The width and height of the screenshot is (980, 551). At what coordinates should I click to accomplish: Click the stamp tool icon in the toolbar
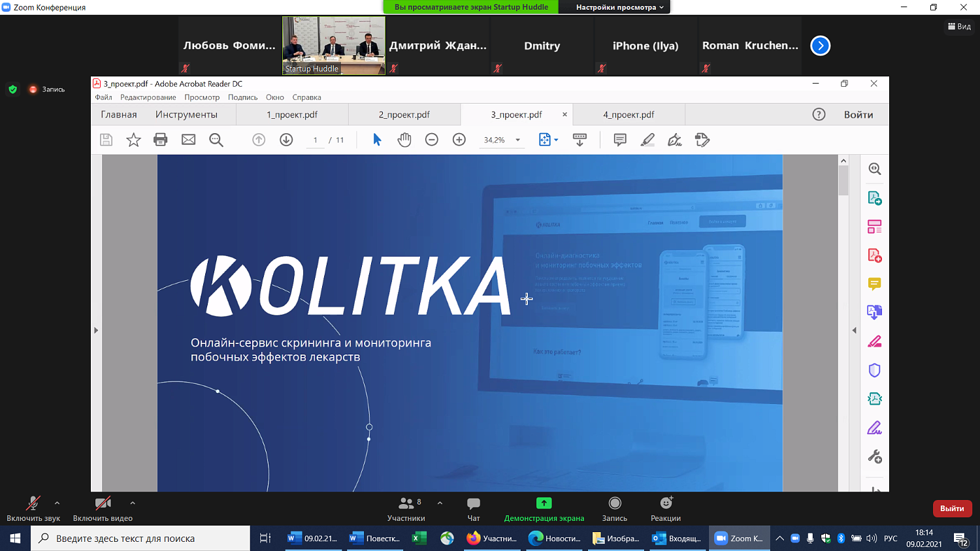(x=702, y=140)
